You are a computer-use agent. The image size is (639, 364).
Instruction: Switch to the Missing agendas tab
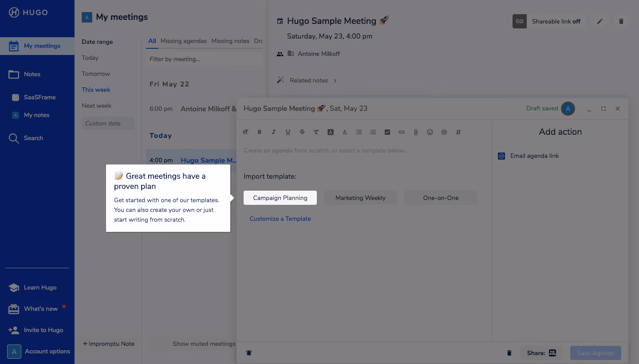click(x=184, y=41)
